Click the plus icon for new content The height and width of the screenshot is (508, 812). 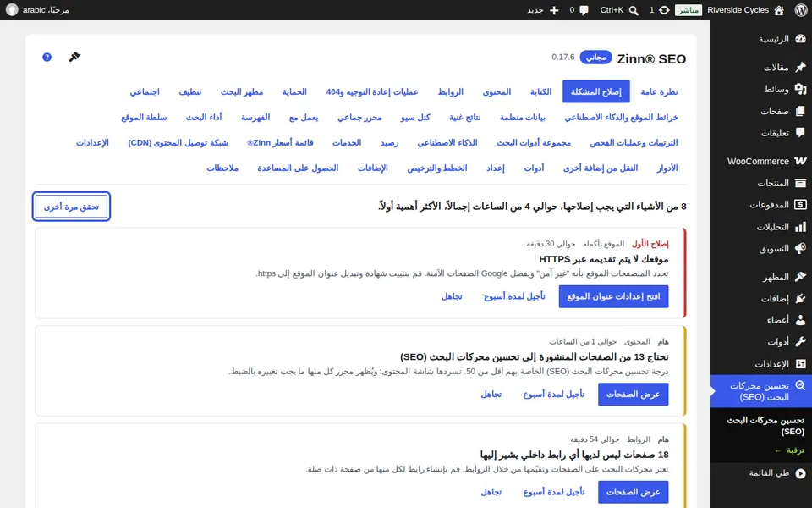click(x=554, y=10)
